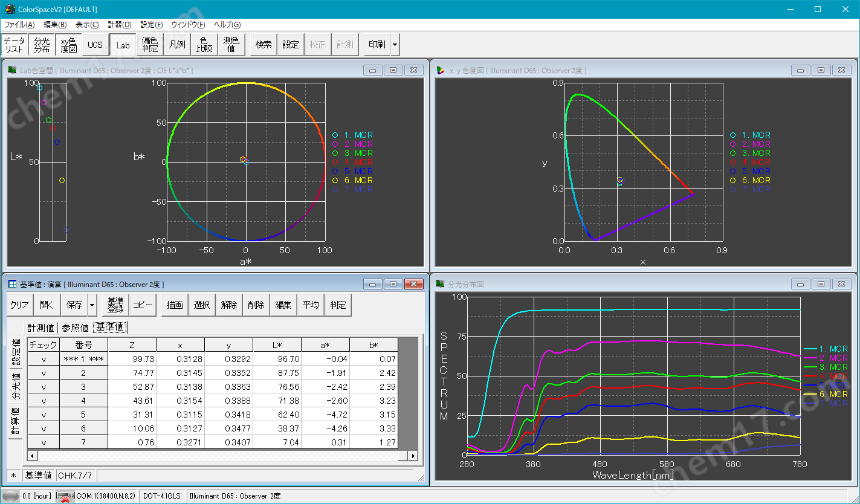
Task: Switch to the 計測値 tab
Action: tap(41, 328)
